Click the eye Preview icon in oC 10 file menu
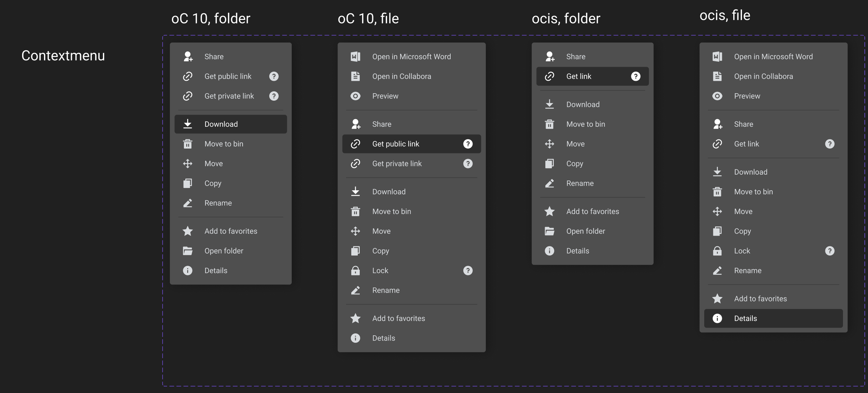868x393 pixels. [356, 96]
